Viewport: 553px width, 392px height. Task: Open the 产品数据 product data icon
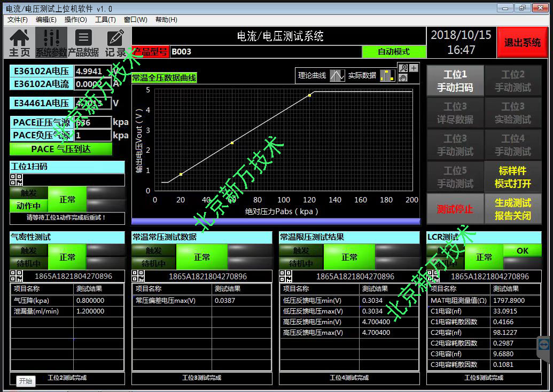click(83, 42)
